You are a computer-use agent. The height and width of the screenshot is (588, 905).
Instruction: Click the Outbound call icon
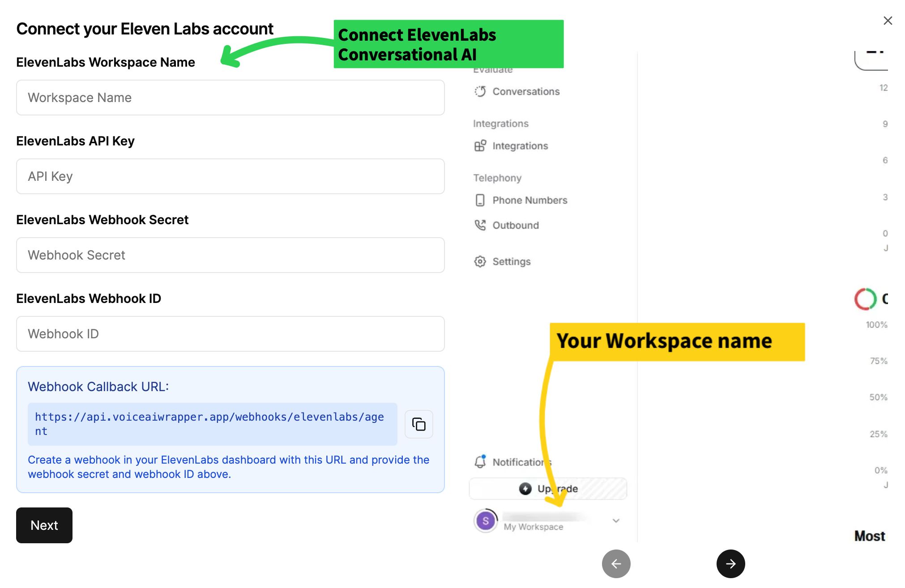[x=480, y=225]
